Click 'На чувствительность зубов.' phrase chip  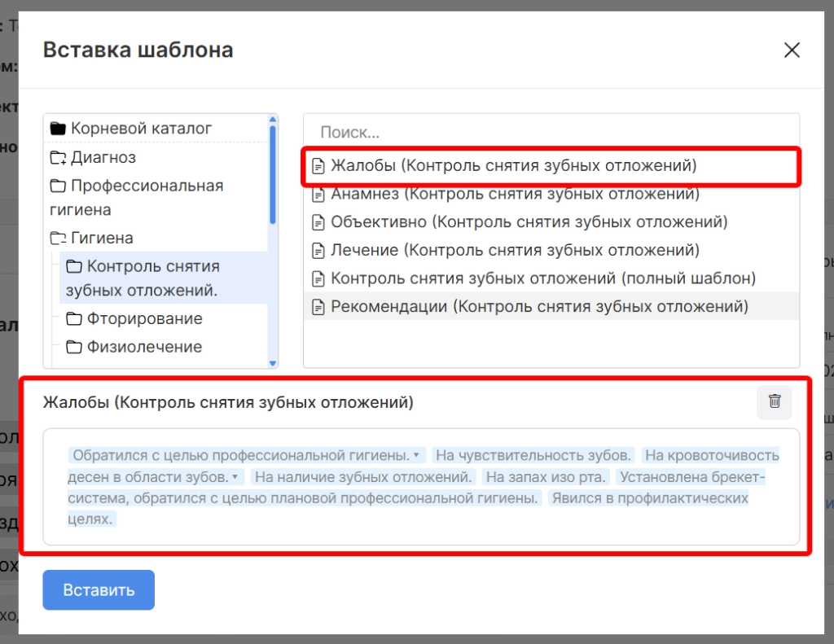coord(533,455)
